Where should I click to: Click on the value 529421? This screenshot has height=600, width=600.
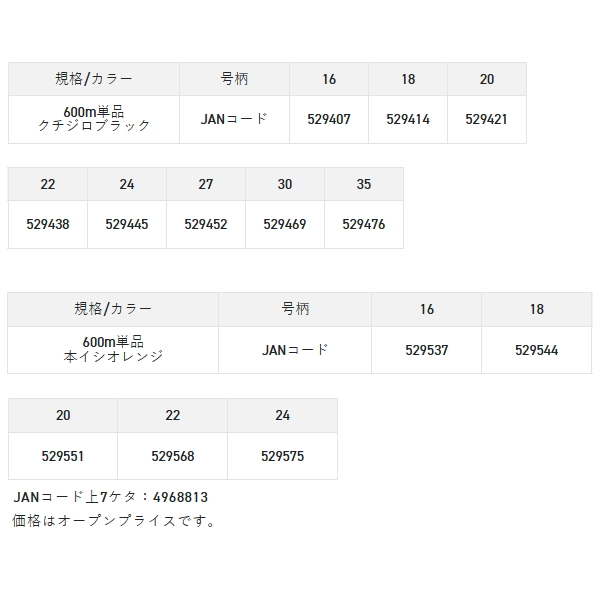click(x=487, y=119)
